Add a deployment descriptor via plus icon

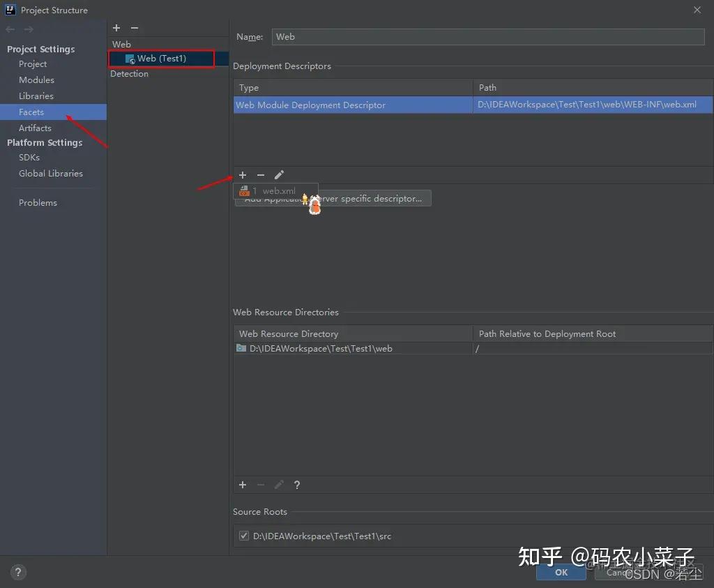pos(243,175)
